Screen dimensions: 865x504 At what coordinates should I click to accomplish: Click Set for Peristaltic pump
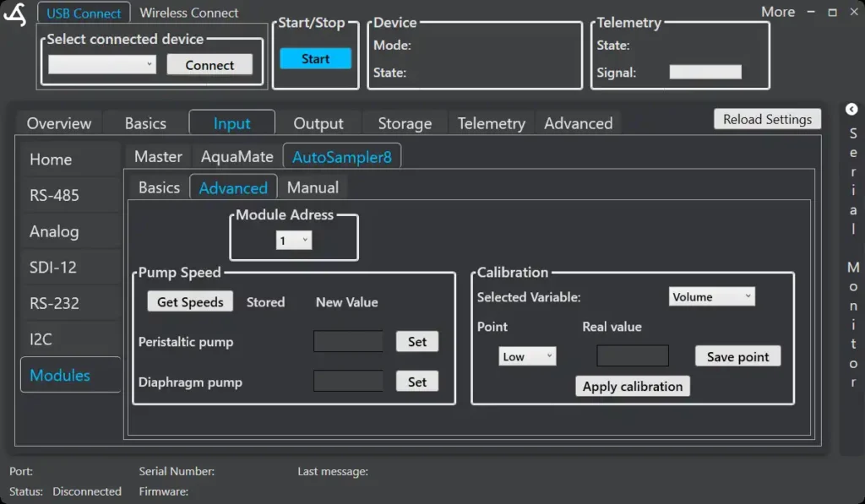pos(417,341)
